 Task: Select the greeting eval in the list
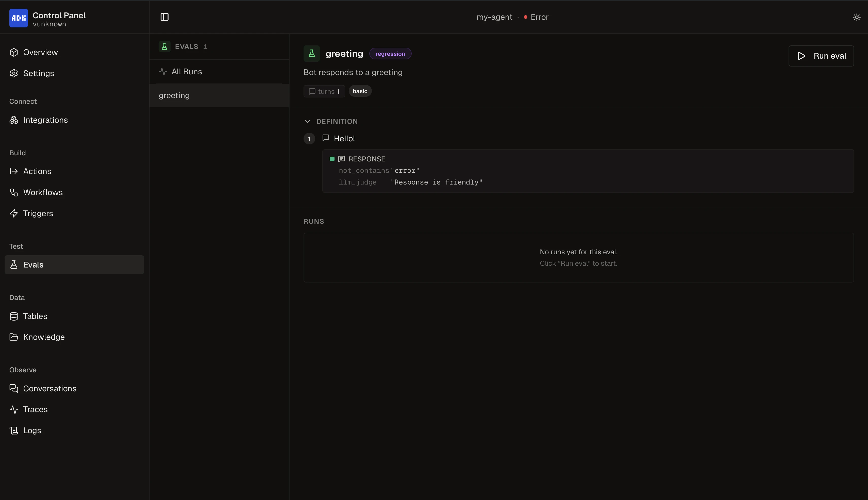point(174,95)
